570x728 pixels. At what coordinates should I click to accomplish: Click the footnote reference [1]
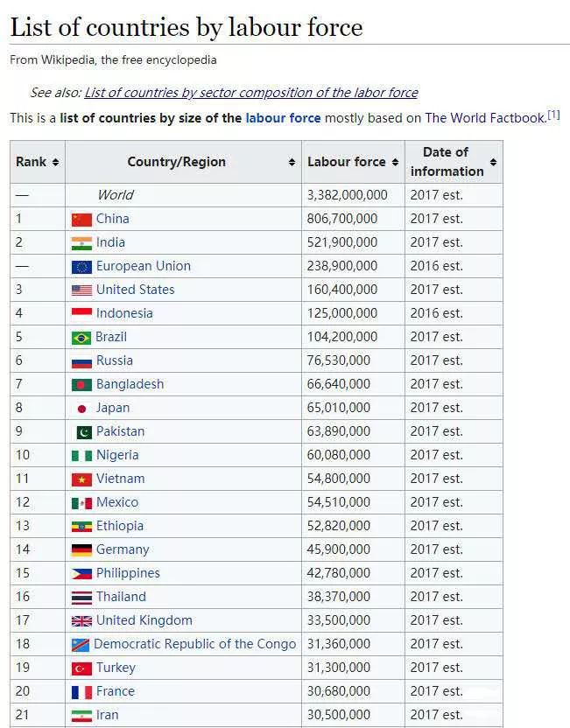coord(553,114)
